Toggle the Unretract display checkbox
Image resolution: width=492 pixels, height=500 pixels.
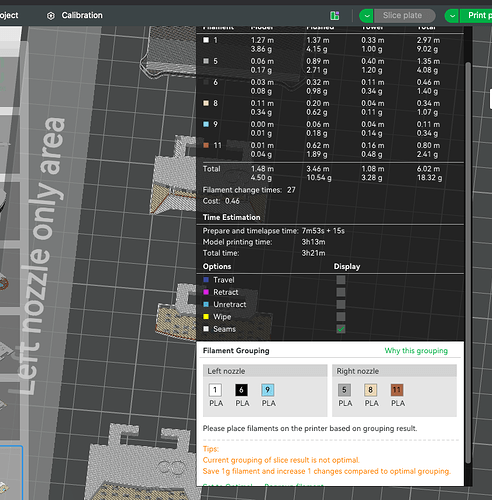tap(341, 304)
